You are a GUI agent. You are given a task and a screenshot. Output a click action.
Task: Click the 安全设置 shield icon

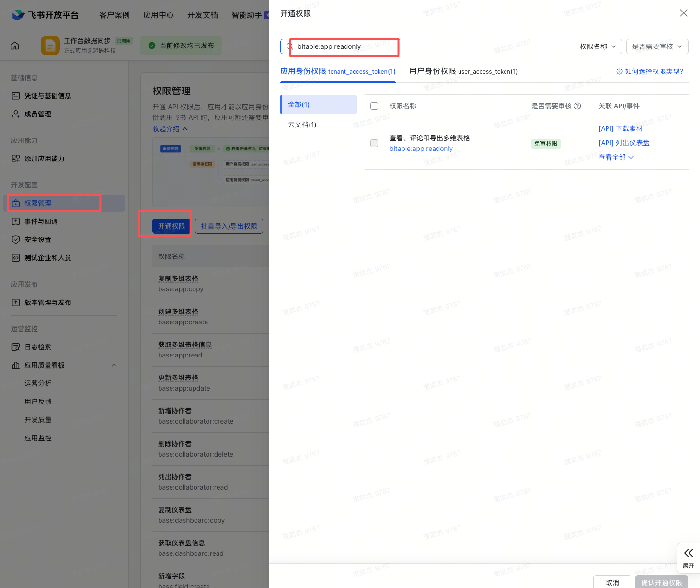[16, 240]
